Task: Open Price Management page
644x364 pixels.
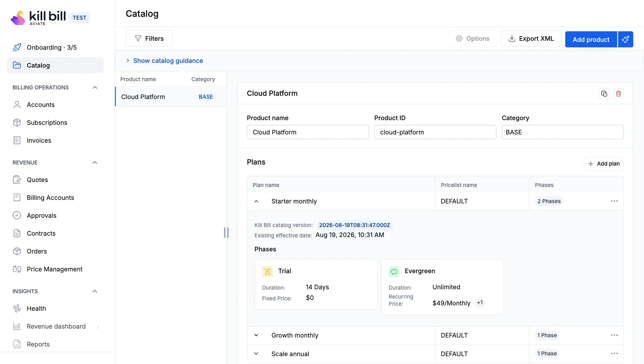Action: (55, 269)
